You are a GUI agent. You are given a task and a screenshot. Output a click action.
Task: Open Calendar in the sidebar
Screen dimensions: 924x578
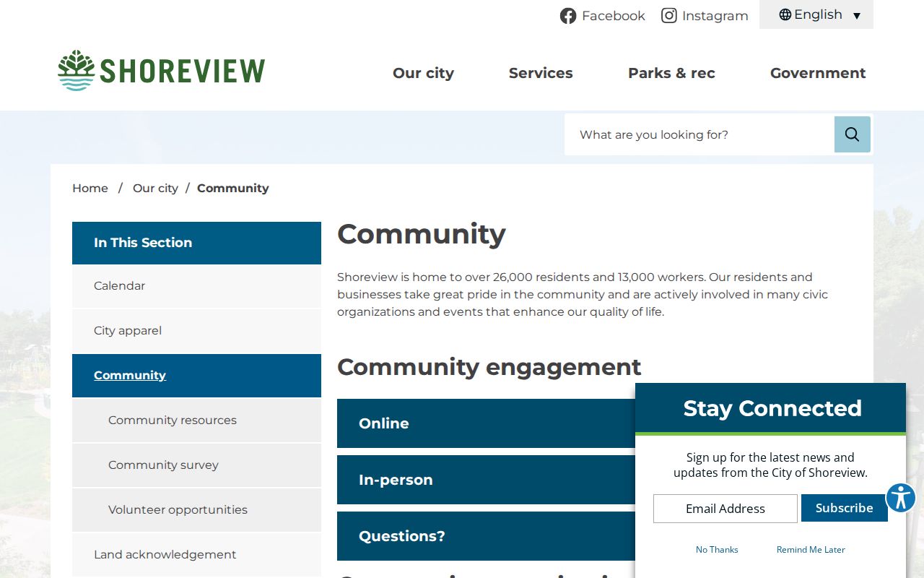click(x=196, y=286)
